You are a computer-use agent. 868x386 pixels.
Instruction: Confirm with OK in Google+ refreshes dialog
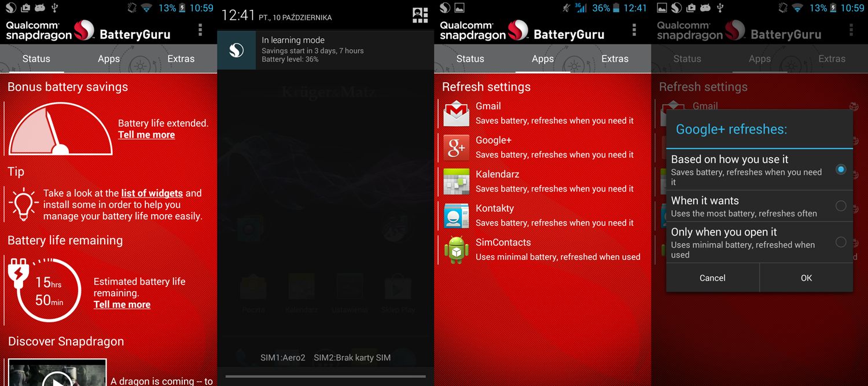[807, 278]
